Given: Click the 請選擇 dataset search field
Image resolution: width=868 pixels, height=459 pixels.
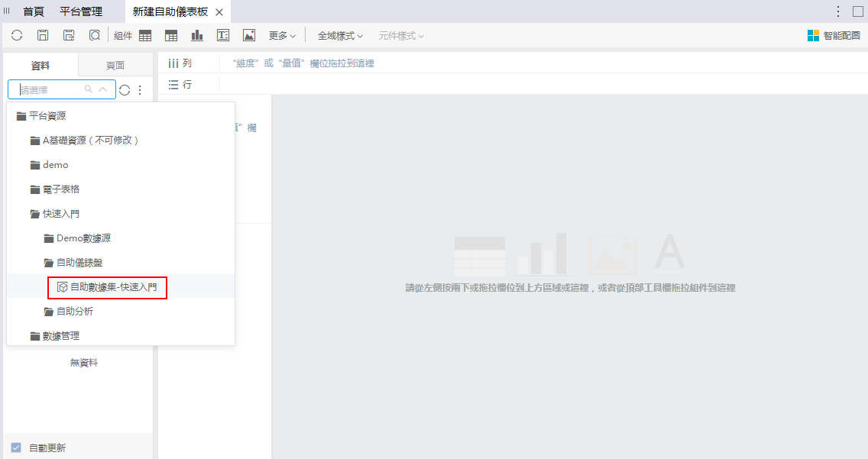Looking at the screenshot, I should [x=50, y=90].
